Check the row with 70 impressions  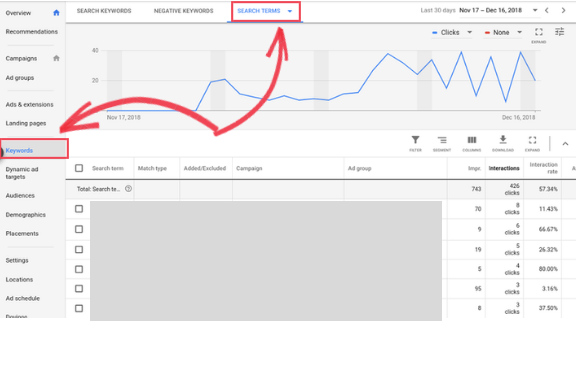tap(79, 209)
